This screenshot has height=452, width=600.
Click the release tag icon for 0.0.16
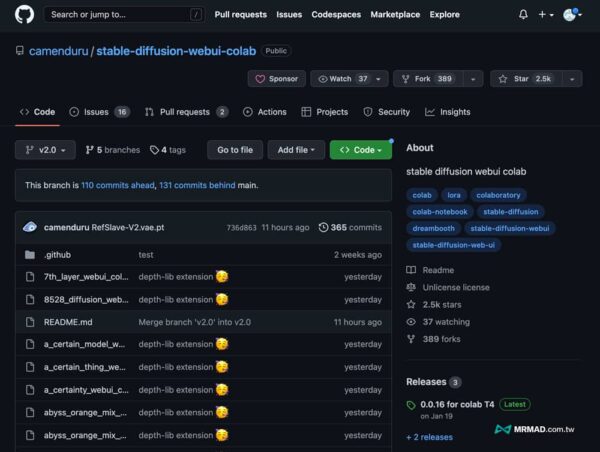[411, 405]
